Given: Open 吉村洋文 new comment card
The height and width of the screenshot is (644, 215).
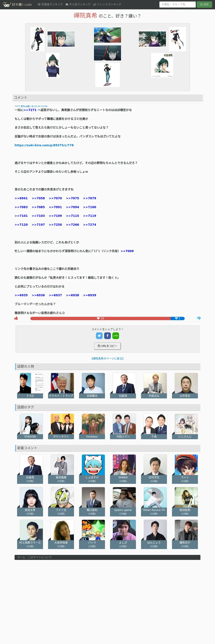Looking at the screenshot, I should tap(154, 469).
